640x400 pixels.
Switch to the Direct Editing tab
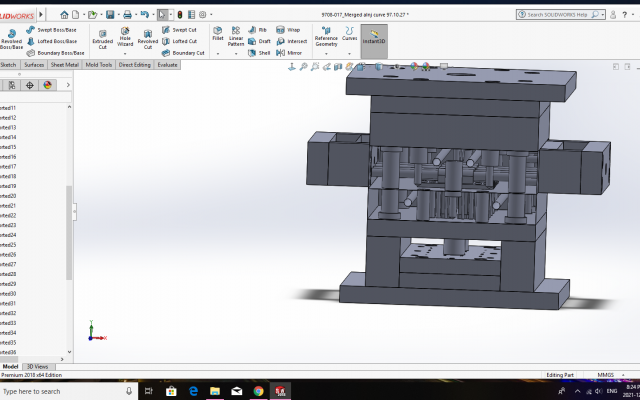[x=134, y=65]
